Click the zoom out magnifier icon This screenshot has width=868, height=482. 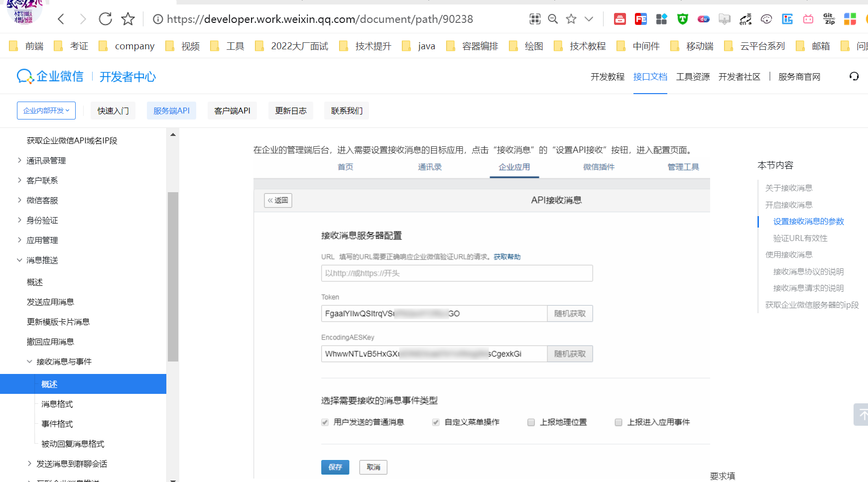pos(553,19)
